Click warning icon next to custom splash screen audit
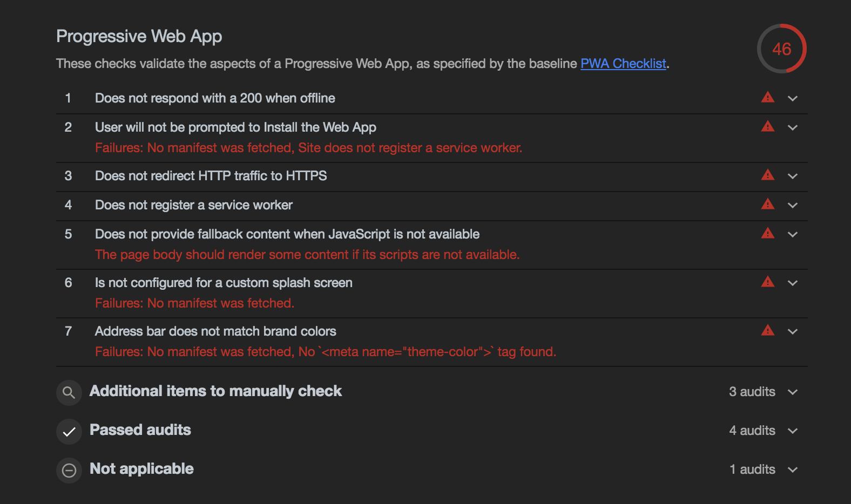The width and height of the screenshot is (851, 504). pyautogui.click(x=767, y=282)
